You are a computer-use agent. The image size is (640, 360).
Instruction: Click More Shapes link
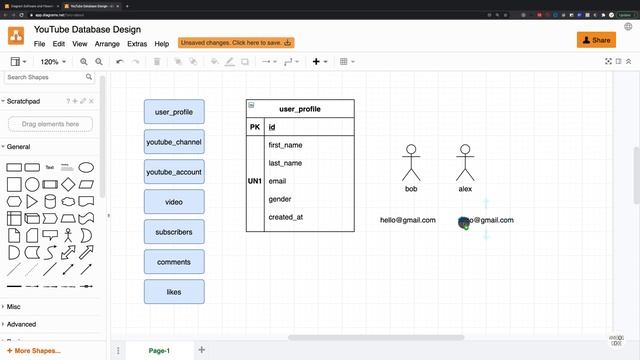[34, 351]
